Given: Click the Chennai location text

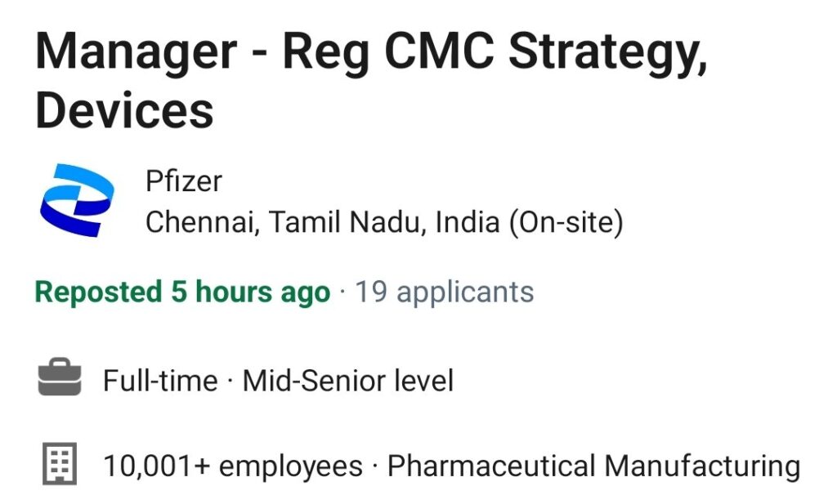Looking at the screenshot, I should coord(203,222).
